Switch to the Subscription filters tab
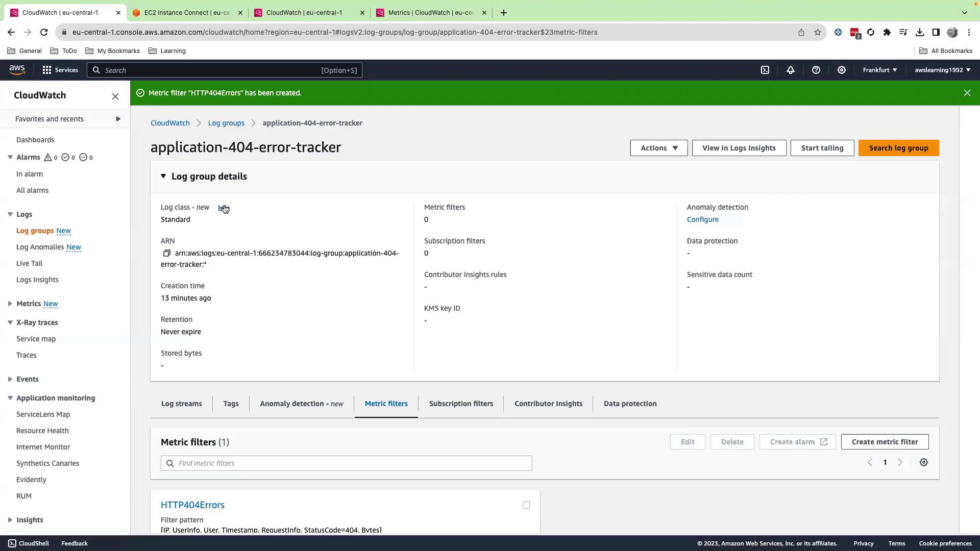980x551 pixels. (460, 404)
